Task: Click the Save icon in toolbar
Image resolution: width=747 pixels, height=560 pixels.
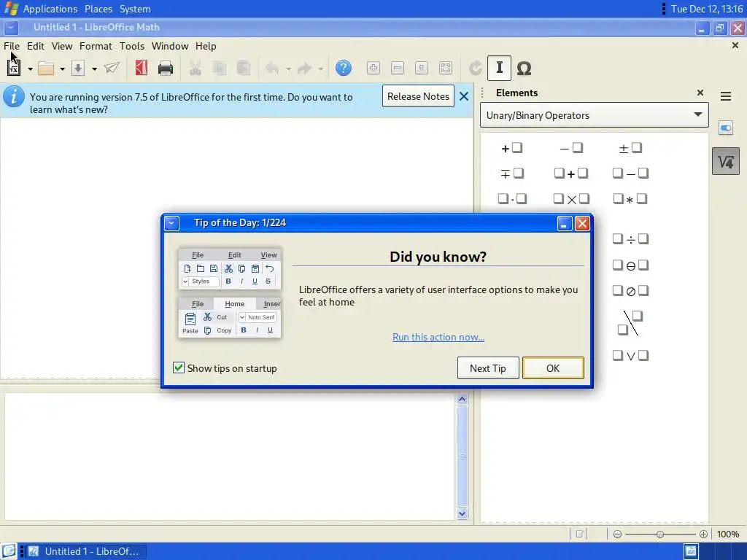Action: tap(78, 68)
